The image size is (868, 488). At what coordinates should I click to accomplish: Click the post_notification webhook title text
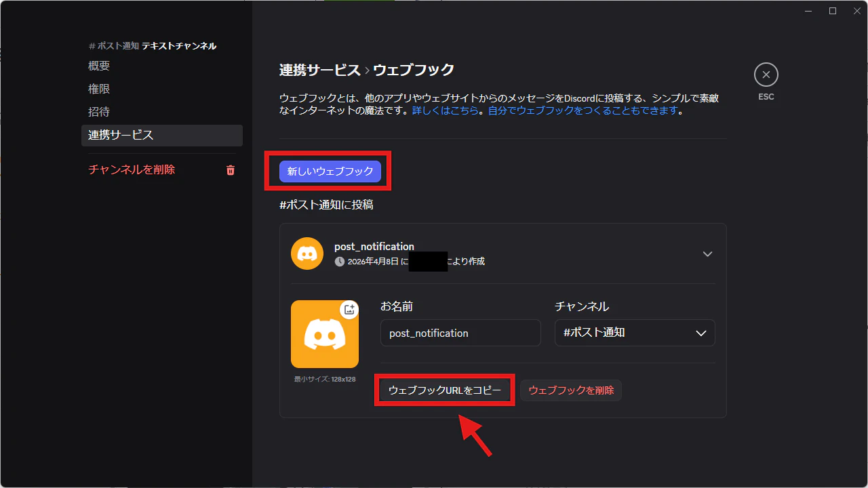(x=374, y=246)
